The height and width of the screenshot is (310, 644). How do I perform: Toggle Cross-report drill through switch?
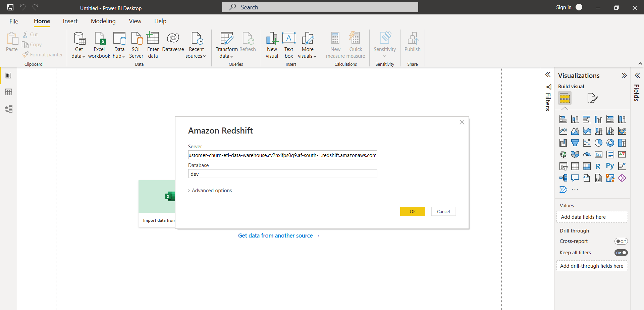pos(621,241)
